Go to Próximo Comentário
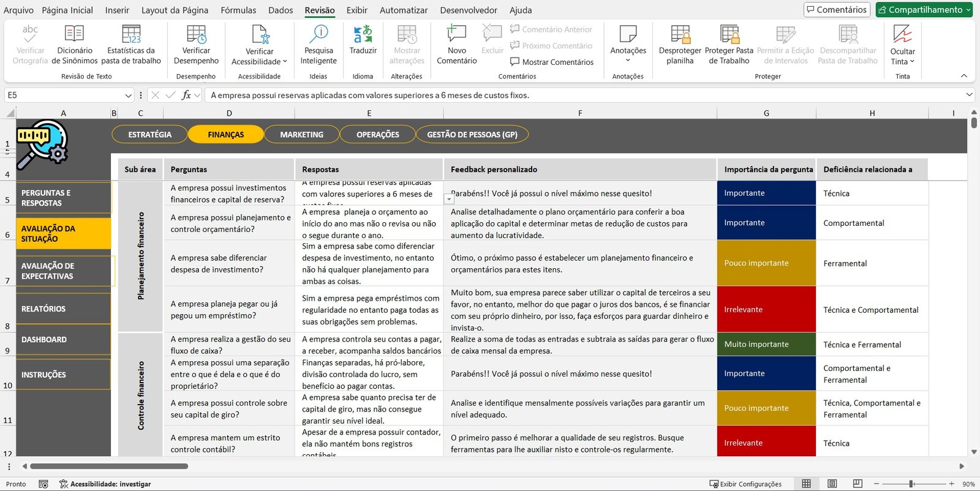980x491 pixels. pos(551,46)
